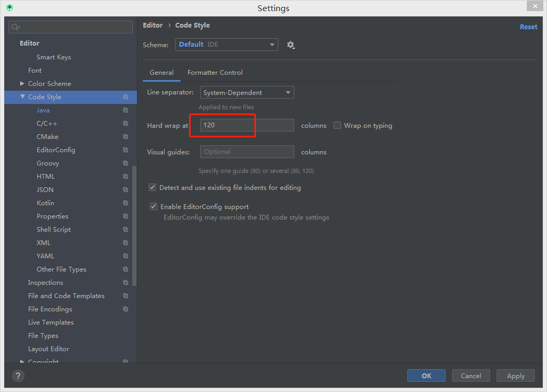Click the Hard wrap at input field

point(247,125)
